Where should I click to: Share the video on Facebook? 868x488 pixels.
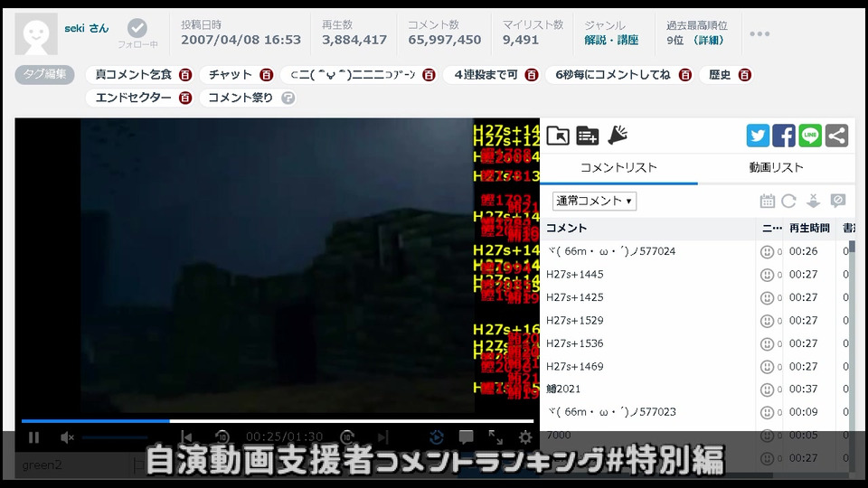tap(784, 136)
